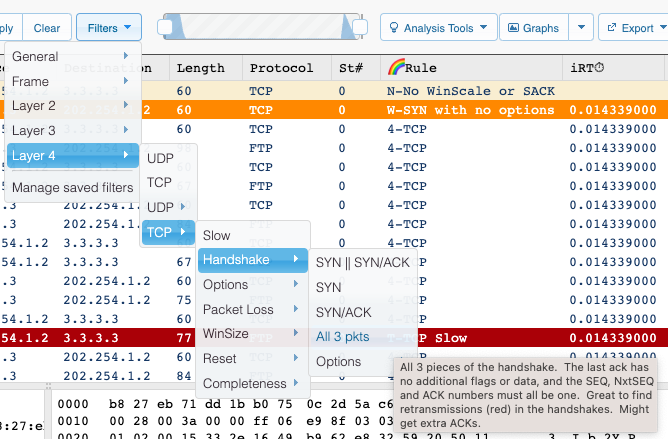Choose Manage saved filters
The image size is (668, 439).
point(72,188)
